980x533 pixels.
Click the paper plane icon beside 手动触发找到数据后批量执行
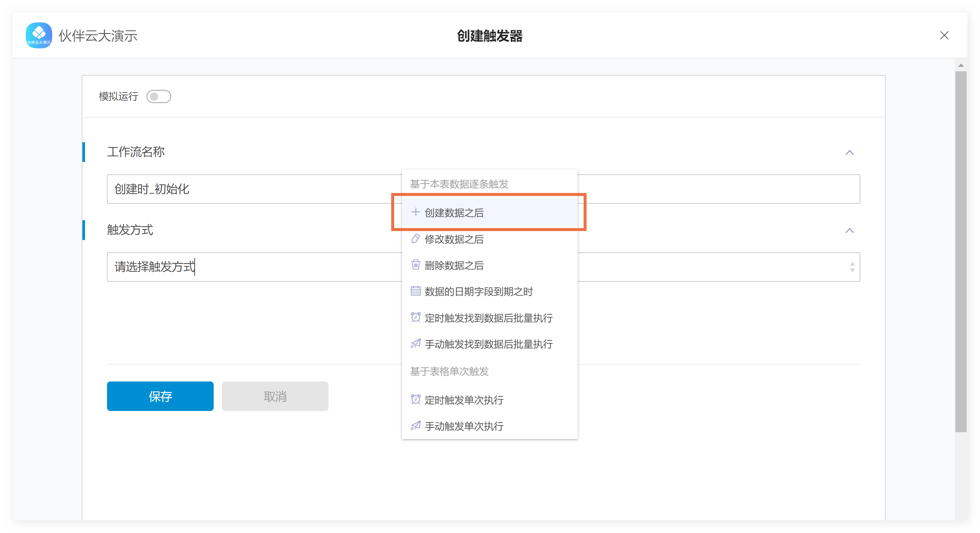tap(415, 344)
